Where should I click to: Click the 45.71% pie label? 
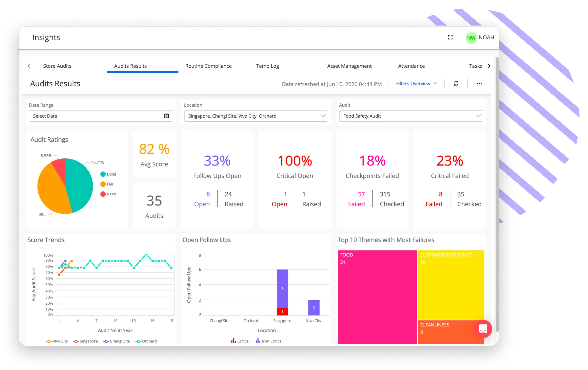(x=98, y=162)
